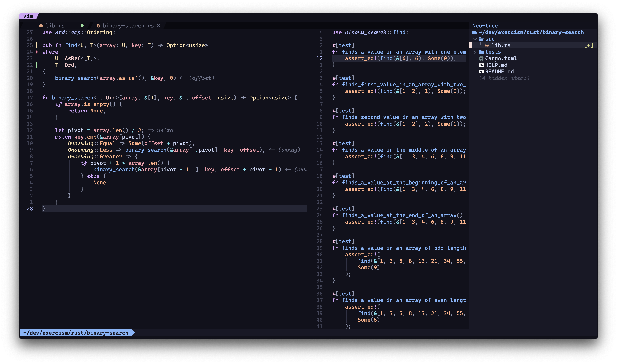Select the root path ~/dev/exercism/rust/binary-search in Neo-tree

[531, 32]
